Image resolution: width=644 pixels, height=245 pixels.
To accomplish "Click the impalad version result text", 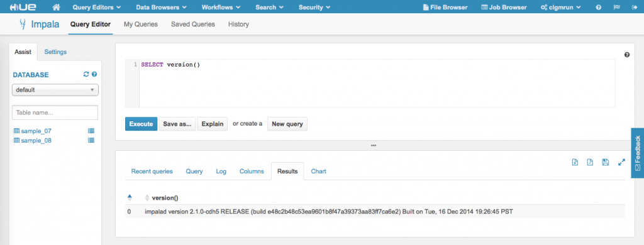I will pos(329,212).
